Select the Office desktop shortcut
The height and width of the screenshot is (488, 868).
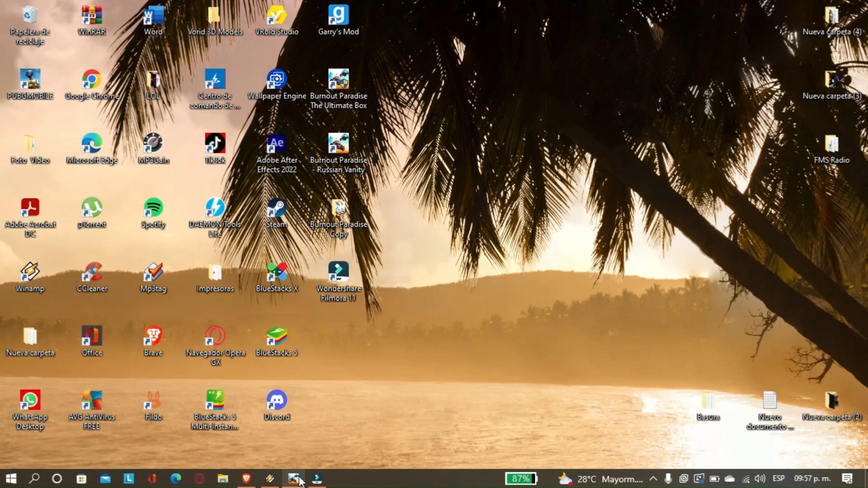point(92,342)
